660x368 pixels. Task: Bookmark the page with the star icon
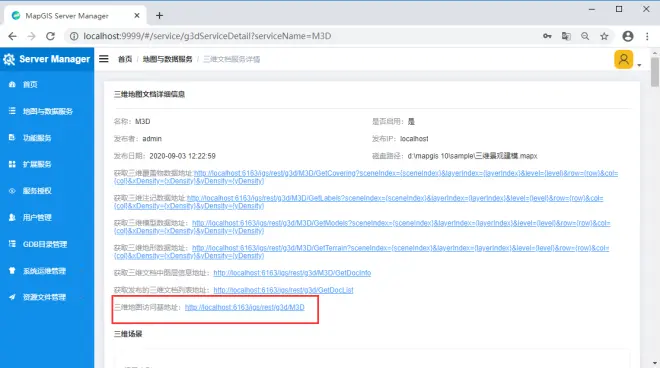(604, 36)
